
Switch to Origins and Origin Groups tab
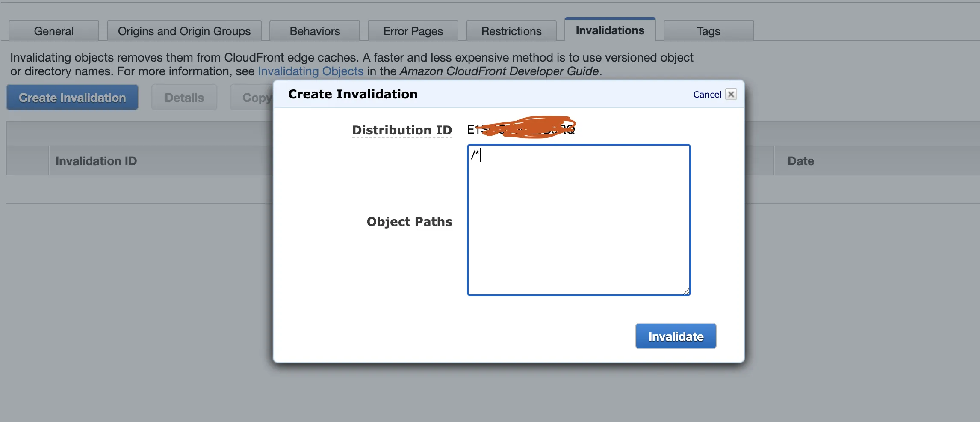click(x=184, y=31)
